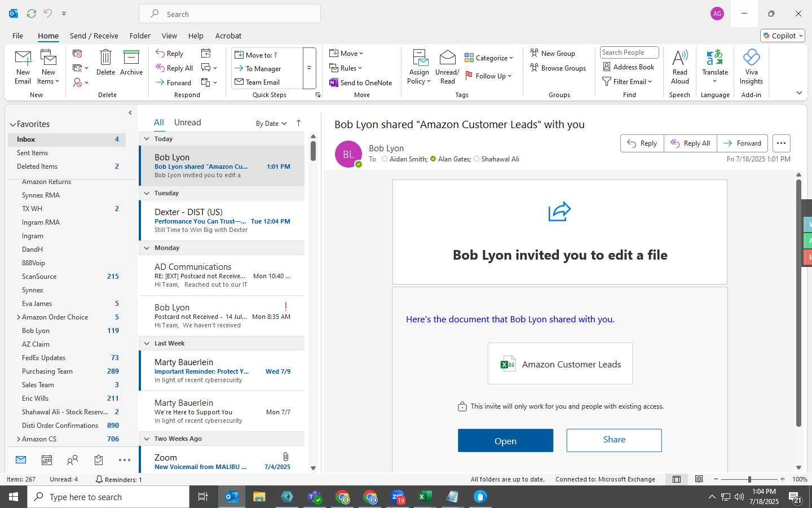This screenshot has width=812, height=508.
Task: Open the Follow Up dropdown
Action: [x=489, y=76]
